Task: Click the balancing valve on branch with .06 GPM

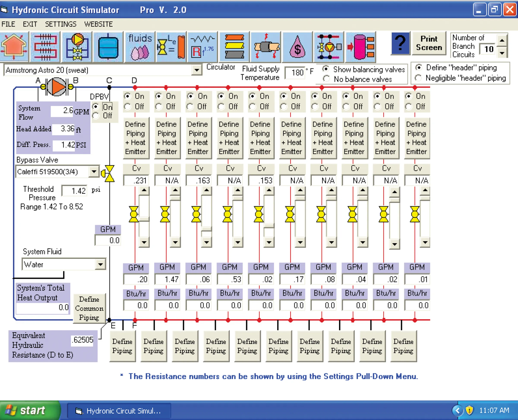Action: (196, 214)
